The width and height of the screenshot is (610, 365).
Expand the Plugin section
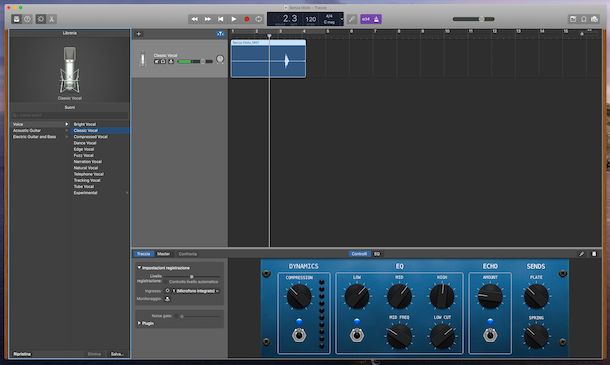(139, 323)
